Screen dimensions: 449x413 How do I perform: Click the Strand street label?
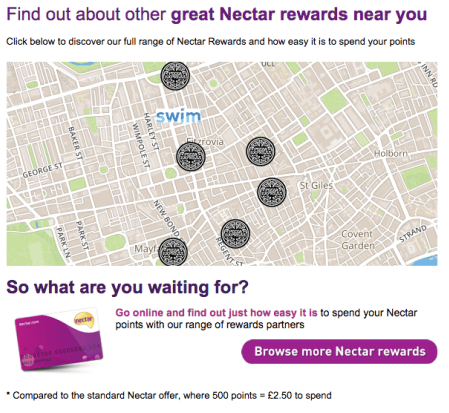click(x=413, y=233)
